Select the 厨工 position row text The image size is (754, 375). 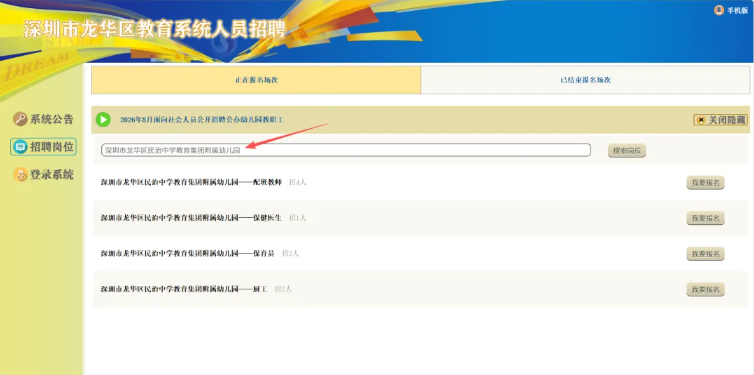184,289
